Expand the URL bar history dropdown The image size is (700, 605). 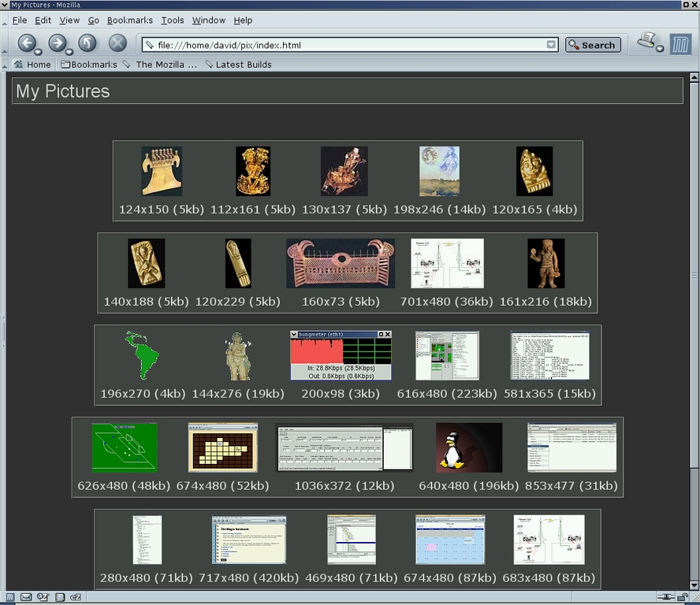(552, 45)
